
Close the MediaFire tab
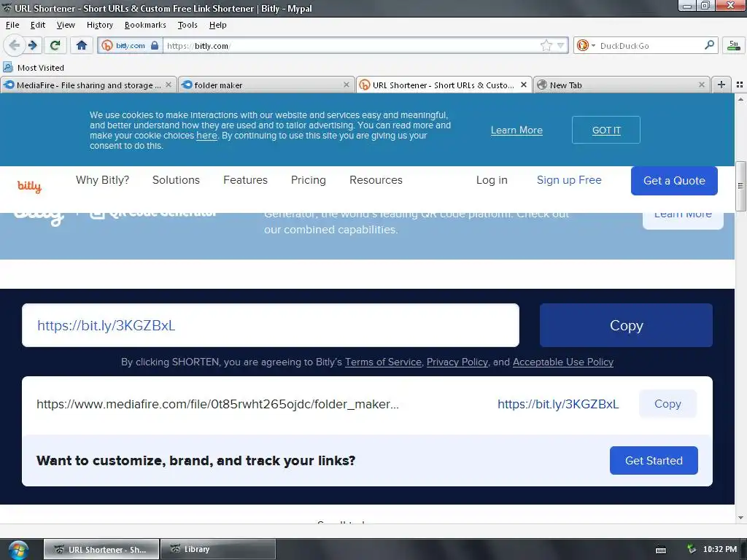point(169,85)
